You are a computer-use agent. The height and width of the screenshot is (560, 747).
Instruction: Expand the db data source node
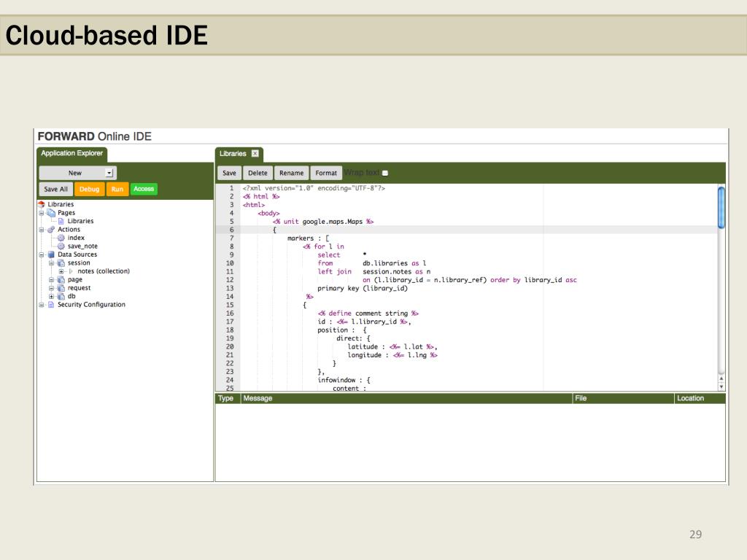pyautogui.click(x=52, y=296)
